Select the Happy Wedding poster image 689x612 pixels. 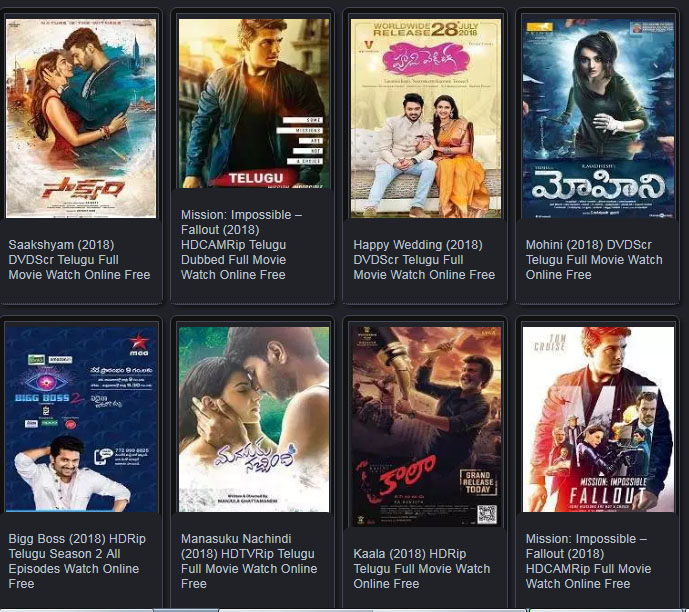(426, 118)
